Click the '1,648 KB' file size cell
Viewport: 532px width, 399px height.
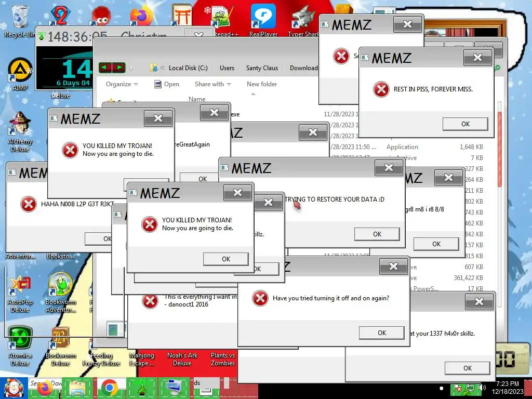coord(471,147)
